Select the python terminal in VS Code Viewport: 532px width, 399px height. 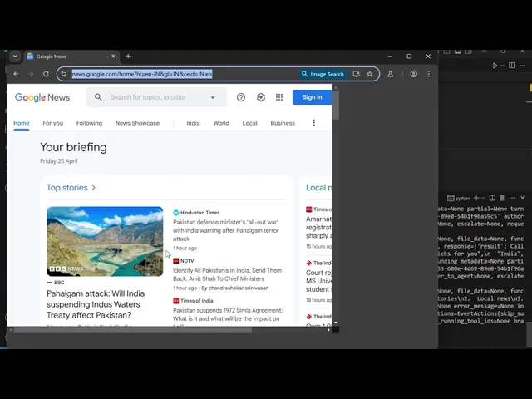pyautogui.click(x=459, y=198)
